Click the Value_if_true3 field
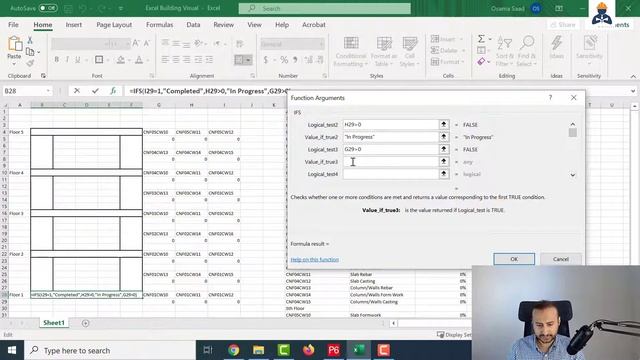640x360 pixels. pyautogui.click(x=391, y=162)
